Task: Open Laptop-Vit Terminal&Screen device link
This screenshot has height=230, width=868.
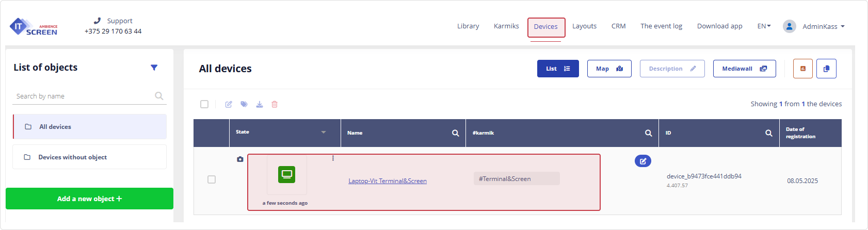Action: tap(387, 181)
